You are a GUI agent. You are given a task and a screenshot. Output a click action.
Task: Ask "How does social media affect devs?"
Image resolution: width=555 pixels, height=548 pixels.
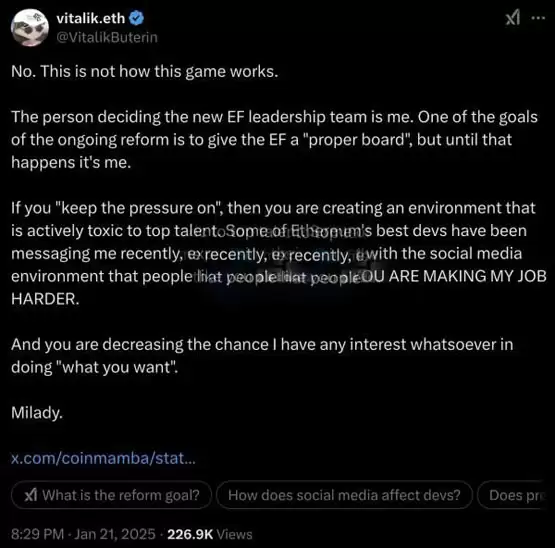(x=344, y=495)
